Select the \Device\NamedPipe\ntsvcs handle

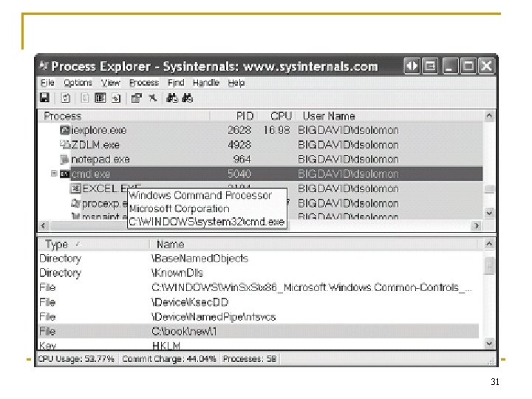259,316
